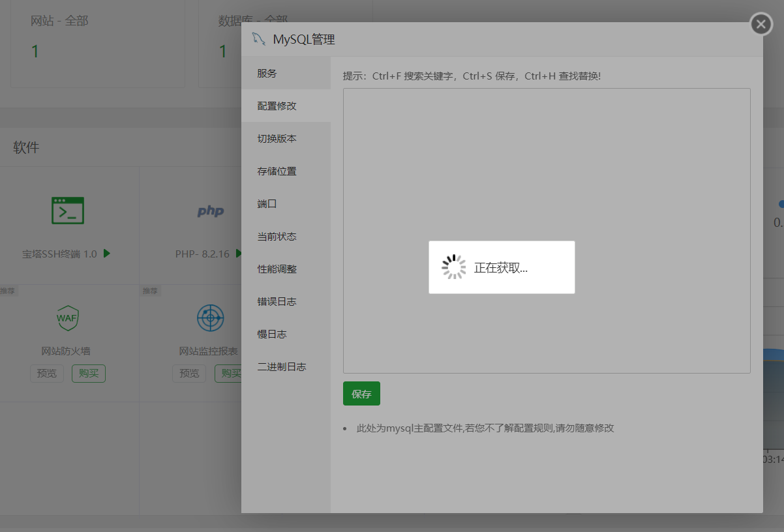Open the 服务 tab
The width and height of the screenshot is (784, 532).
coord(286,74)
